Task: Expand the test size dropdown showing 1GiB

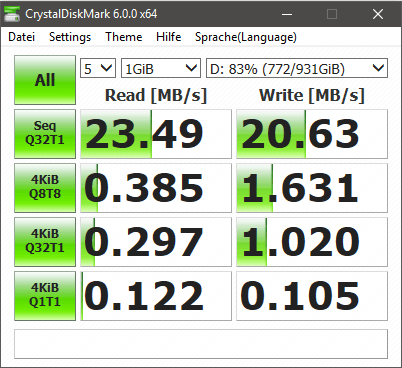Action: pyautogui.click(x=161, y=69)
